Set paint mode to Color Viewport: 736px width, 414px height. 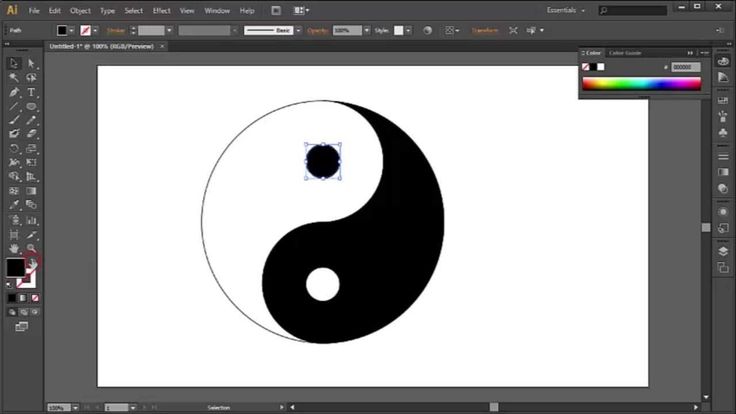click(x=12, y=298)
